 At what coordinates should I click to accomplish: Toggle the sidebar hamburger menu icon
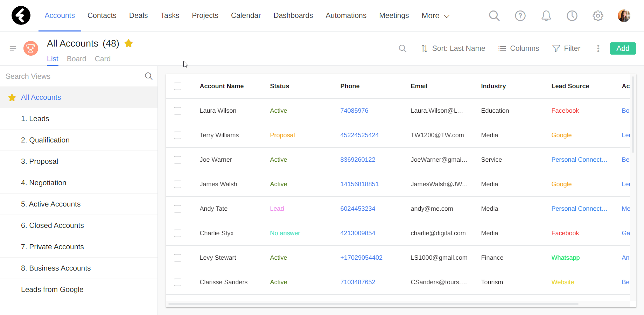tap(13, 48)
